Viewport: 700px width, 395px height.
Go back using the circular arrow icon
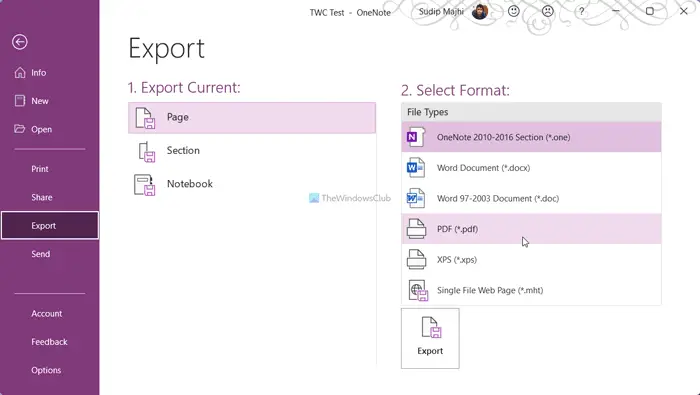pos(20,42)
